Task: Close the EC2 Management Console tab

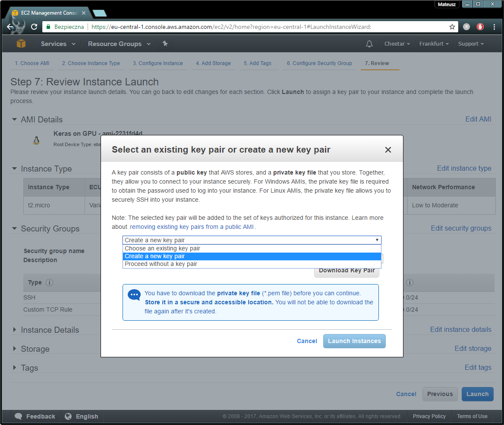Action: (x=84, y=13)
